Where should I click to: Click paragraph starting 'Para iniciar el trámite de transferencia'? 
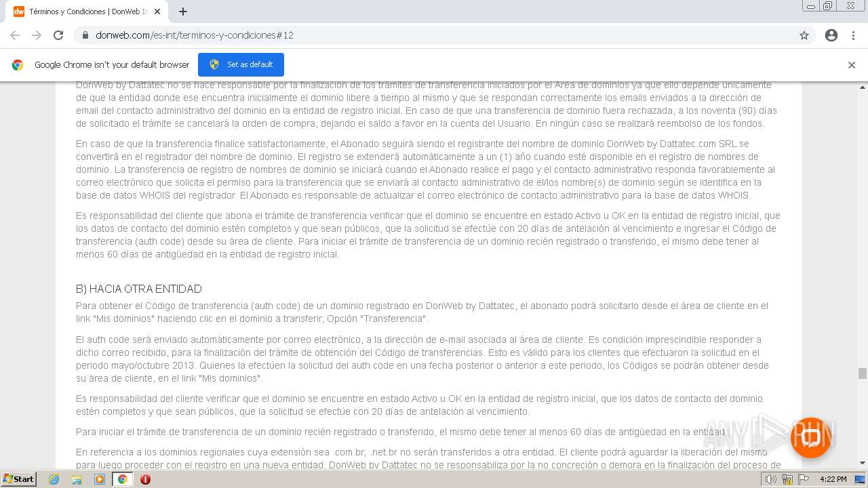click(x=401, y=432)
